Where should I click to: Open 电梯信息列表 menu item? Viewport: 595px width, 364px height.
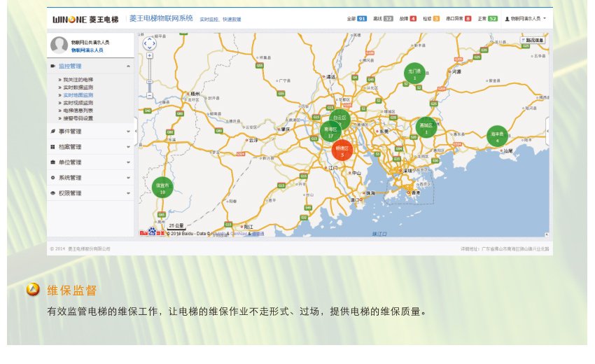point(78,111)
